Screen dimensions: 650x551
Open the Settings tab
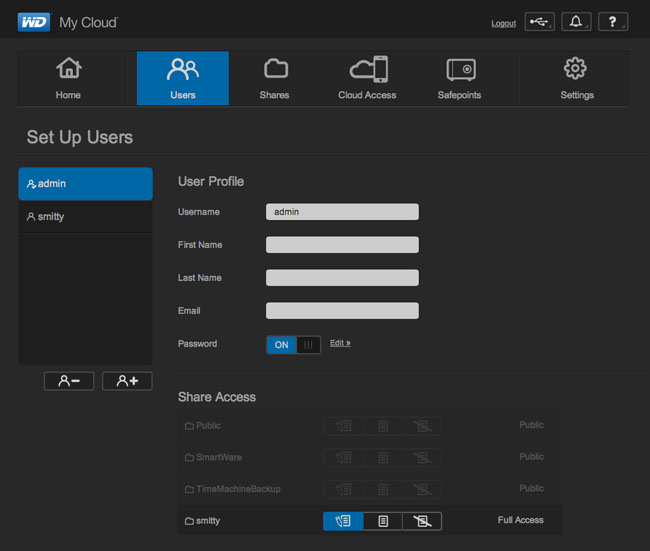pos(577,78)
